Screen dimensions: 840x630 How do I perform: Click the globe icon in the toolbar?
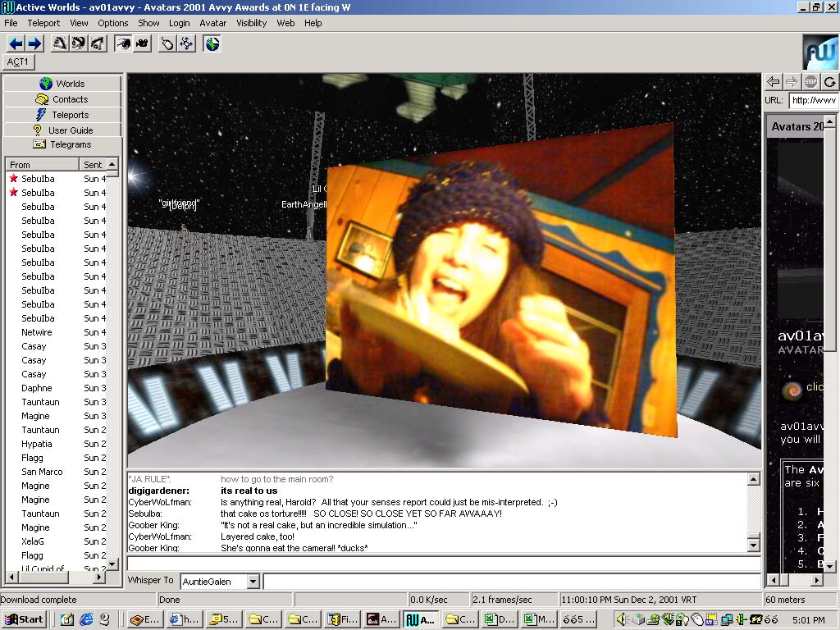tap(212, 43)
